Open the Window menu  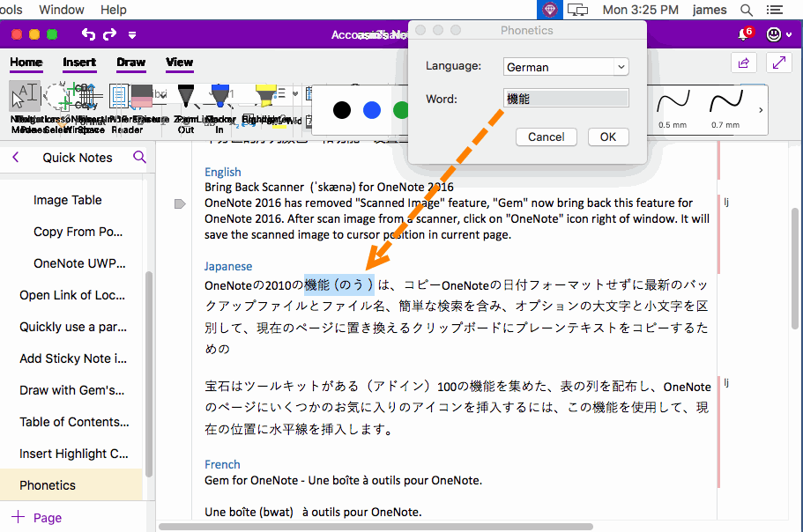62,10
